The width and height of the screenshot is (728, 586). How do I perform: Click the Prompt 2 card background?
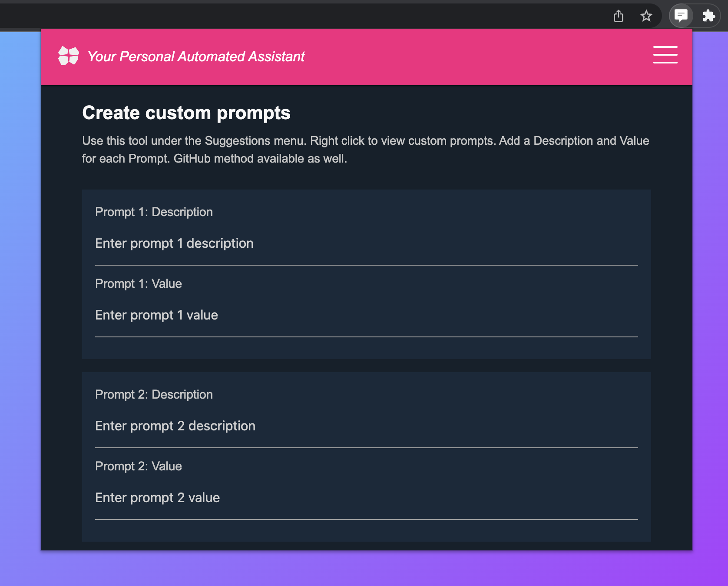pyautogui.click(x=367, y=531)
